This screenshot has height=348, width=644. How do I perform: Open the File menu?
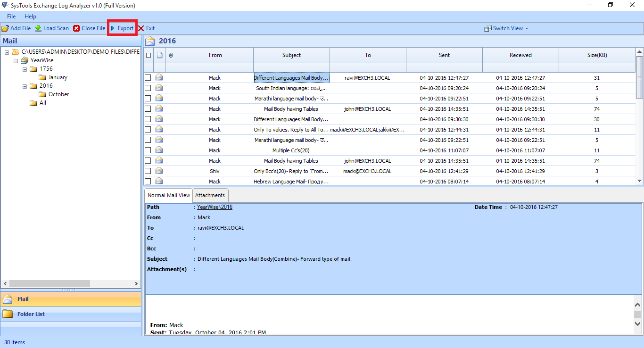(x=11, y=16)
